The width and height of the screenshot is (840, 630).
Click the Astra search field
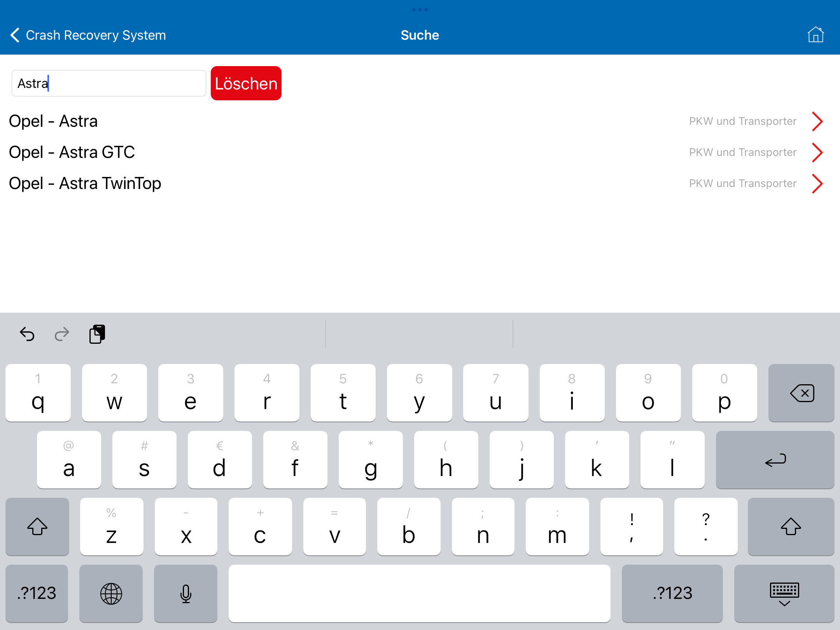109,83
